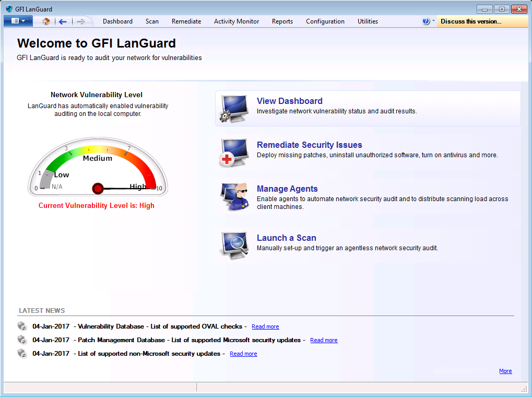Click the Vulnerability Database news shield icon

(22, 326)
